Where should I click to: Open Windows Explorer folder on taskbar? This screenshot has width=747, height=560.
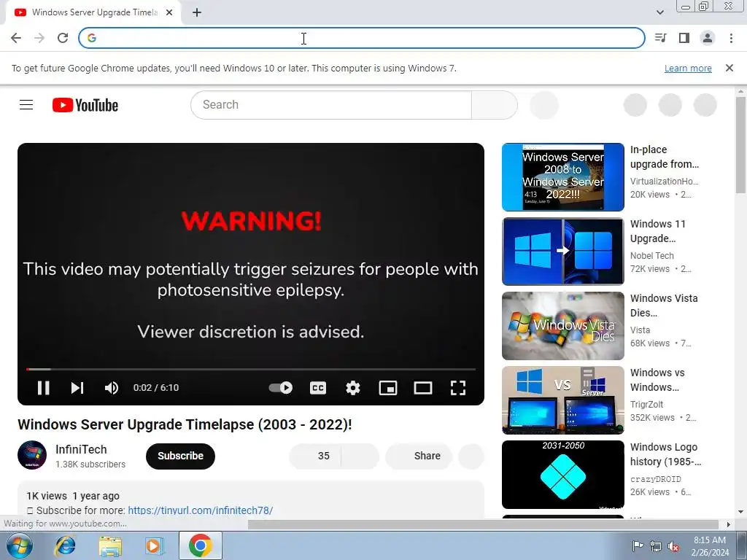point(110,545)
